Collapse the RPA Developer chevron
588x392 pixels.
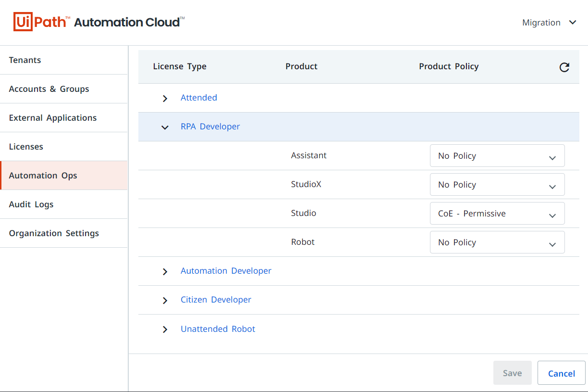(x=165, y=127)
